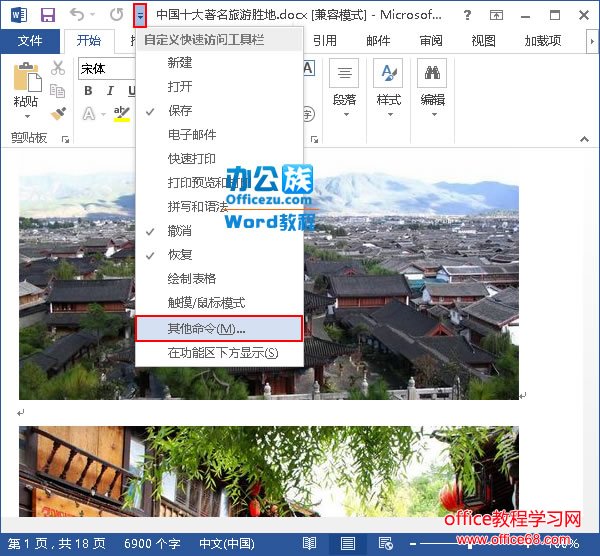Screen dimensions: 600x556
Task: Click the ribbon tab scroll right arrow
Action: [x=592, y=41]
